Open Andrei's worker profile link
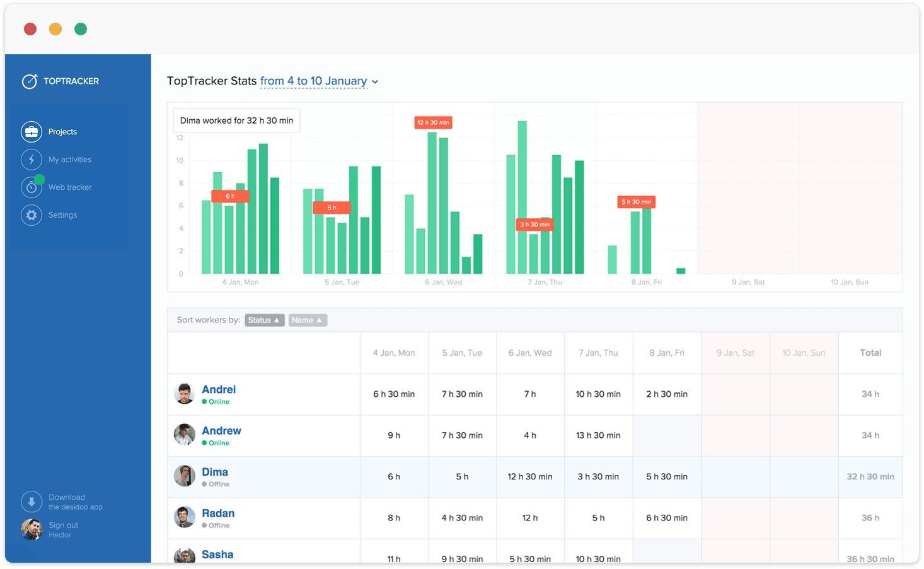The height and width of the screenshot is (569, 924). [x=219, y=389]
